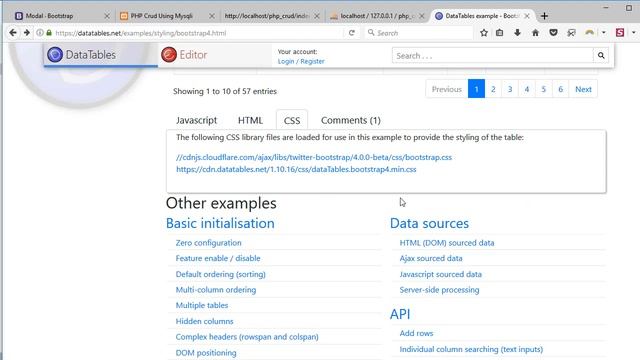The height and width of the screenshot is (360, 640).
Task: Open Pocket shield icon in toolbar
Action: (x=553, y=33)
